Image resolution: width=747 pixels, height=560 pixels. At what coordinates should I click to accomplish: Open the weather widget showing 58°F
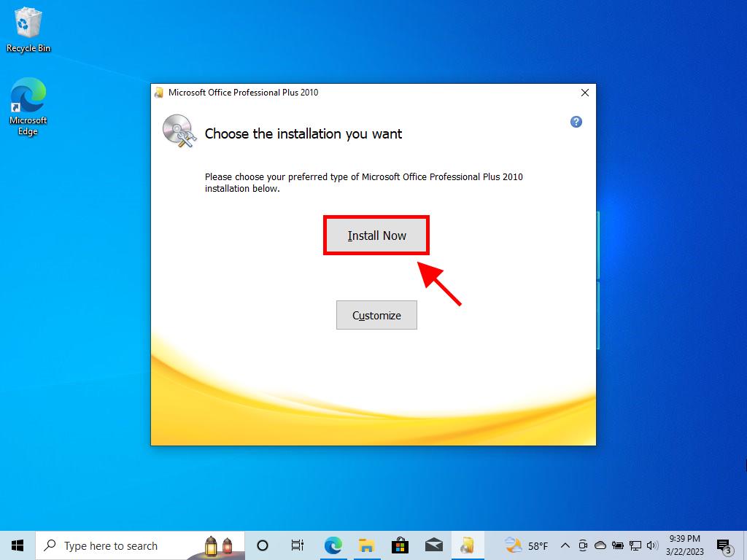pos(527,545)
